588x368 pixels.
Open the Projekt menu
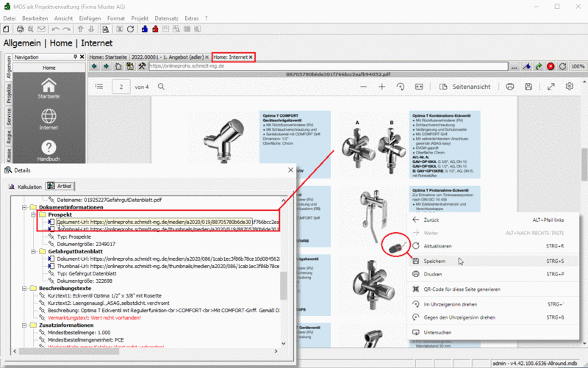tap(140, 18)
